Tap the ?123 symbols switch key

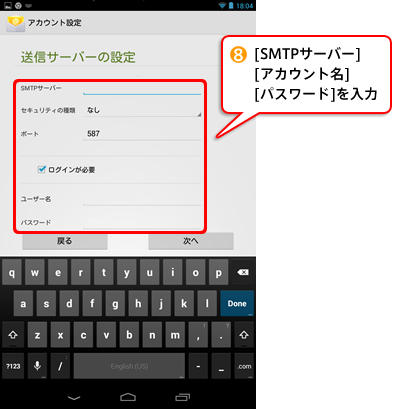tap(13, 366)
